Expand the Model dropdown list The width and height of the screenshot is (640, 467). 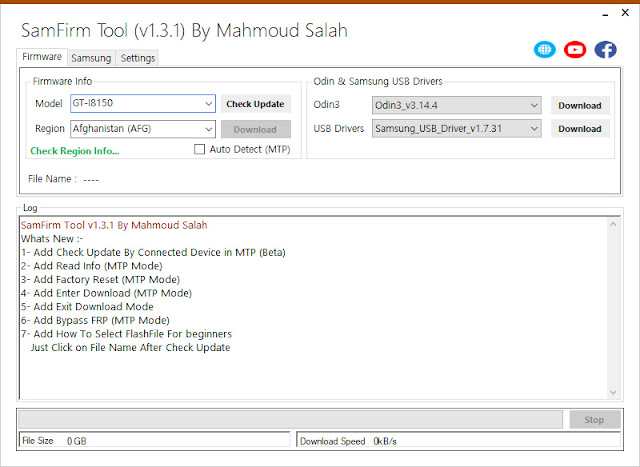pos(209,104)
